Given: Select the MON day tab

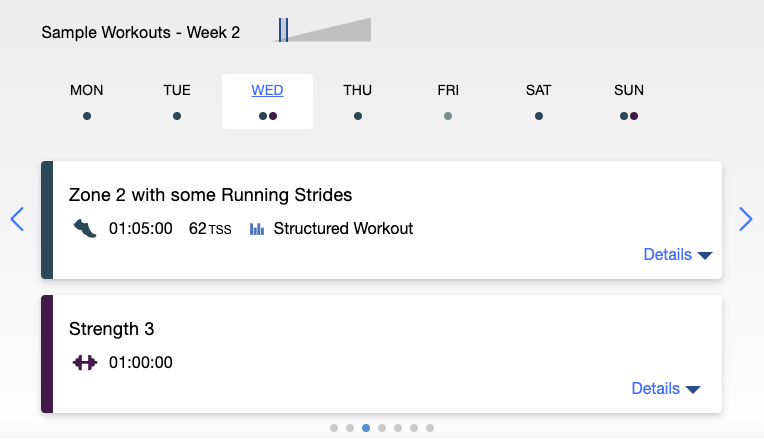Looking at the screenshot, I should point(87,101).
